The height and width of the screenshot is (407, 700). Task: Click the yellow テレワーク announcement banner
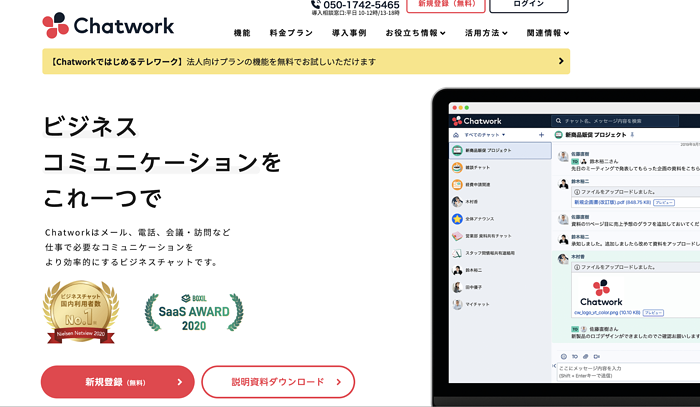click(306, 62)
